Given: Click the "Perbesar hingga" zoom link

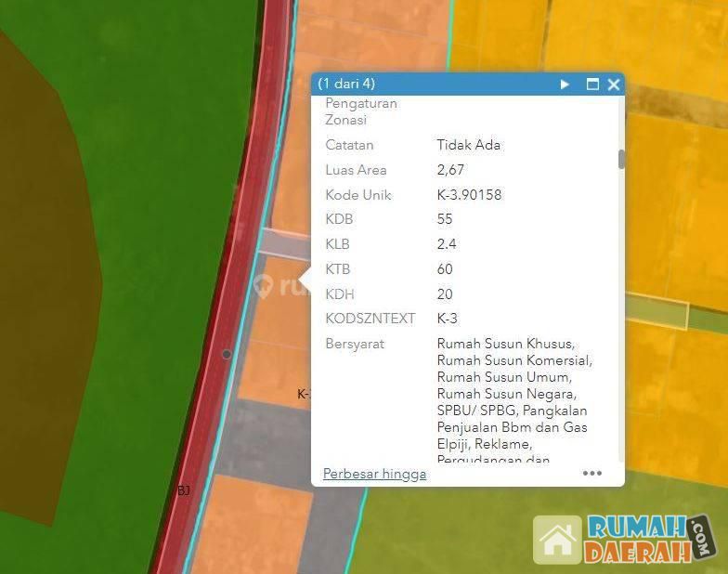Looking at the screenshot, I should coord(374,474).
